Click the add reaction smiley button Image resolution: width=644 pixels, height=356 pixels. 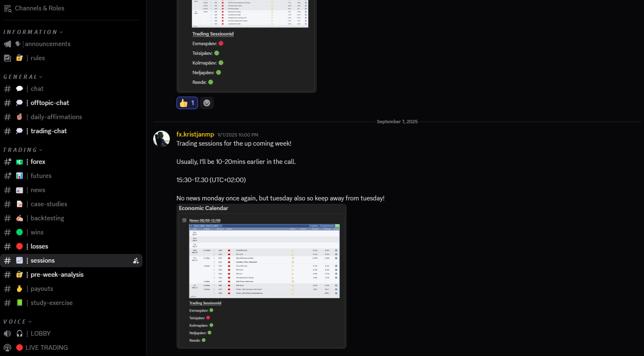207,103
